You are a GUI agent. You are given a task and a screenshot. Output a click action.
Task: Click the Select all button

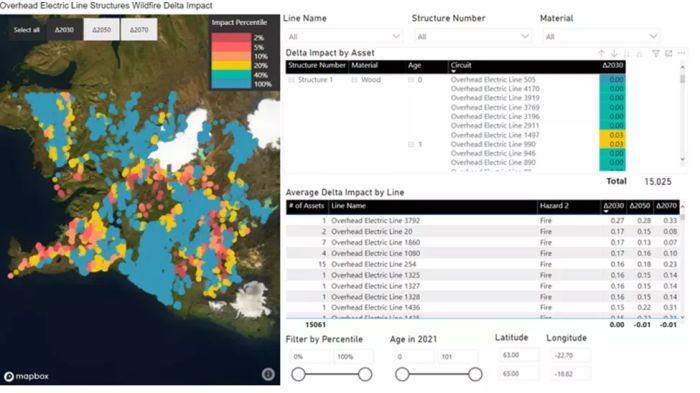click(27, 29)
